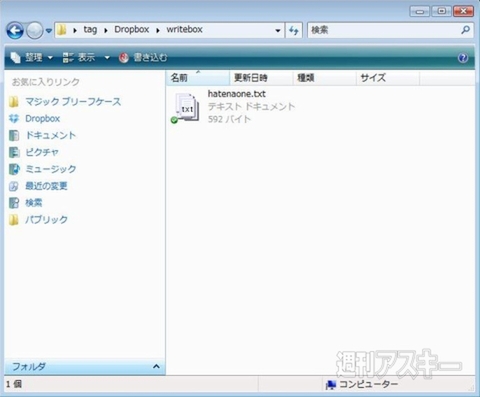Viewport: 480px width, 397px height.
Task: Click the ピクチャ folder icon
Action: [14, 152]
